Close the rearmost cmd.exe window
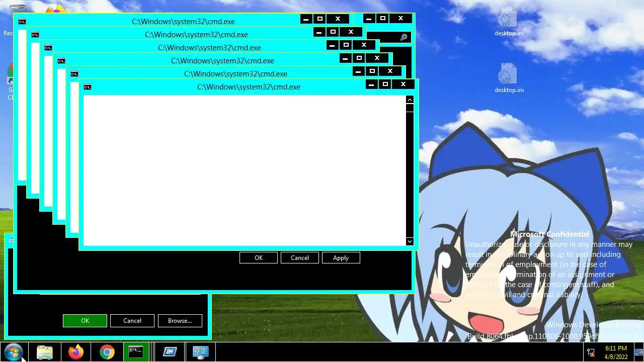644x362 pixels. point(338,19)
